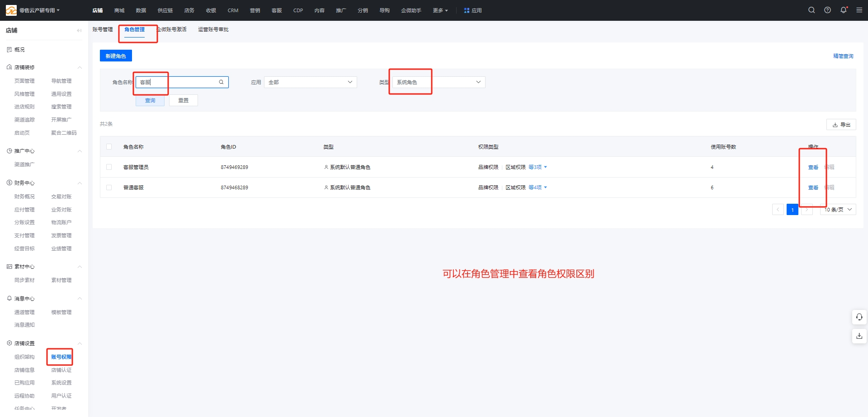Click the 推广中心 pie-chart icon
Image resolution: width=868 pixels, height=417 pixels.
(x=9, y=151)
